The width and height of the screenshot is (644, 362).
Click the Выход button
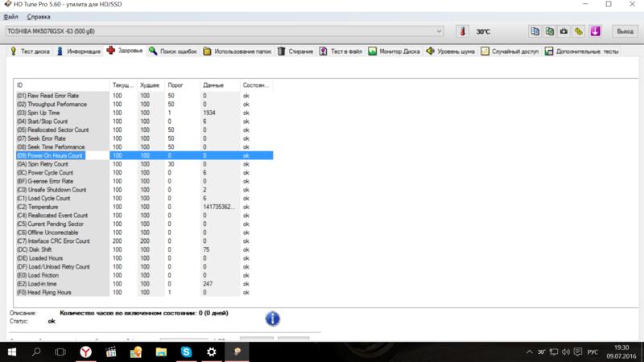(x=625, y=31)
